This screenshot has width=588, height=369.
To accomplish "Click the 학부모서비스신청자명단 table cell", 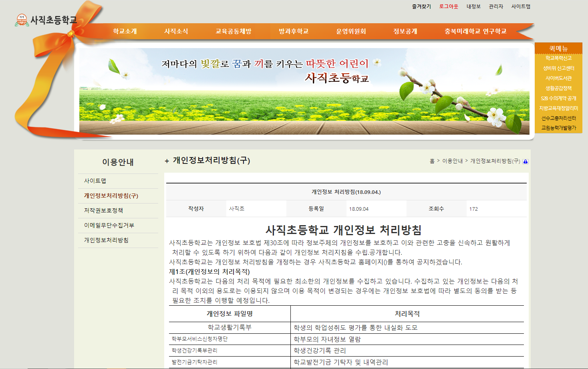I will pyautogui.click(x=230, y=339).
